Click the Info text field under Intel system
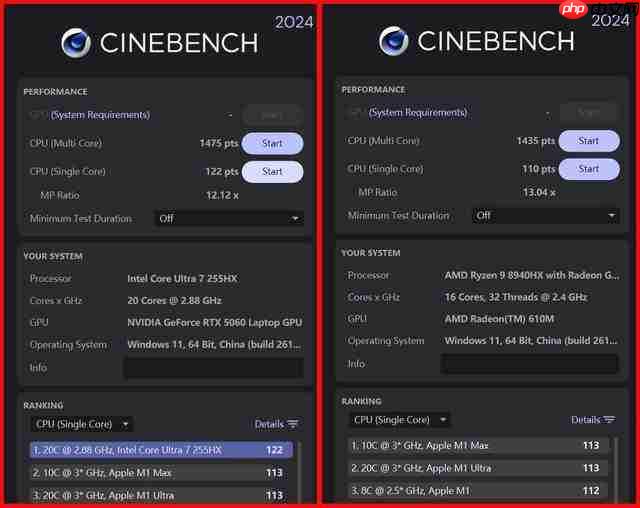The height and width of the screenshot is (508, 640). pos(213,368)
